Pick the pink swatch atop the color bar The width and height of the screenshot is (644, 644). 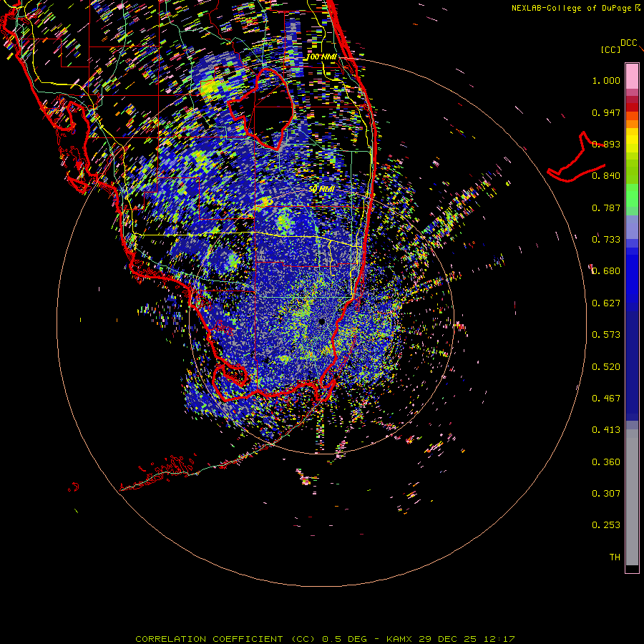pyautogui.click(x=632, y=76)
